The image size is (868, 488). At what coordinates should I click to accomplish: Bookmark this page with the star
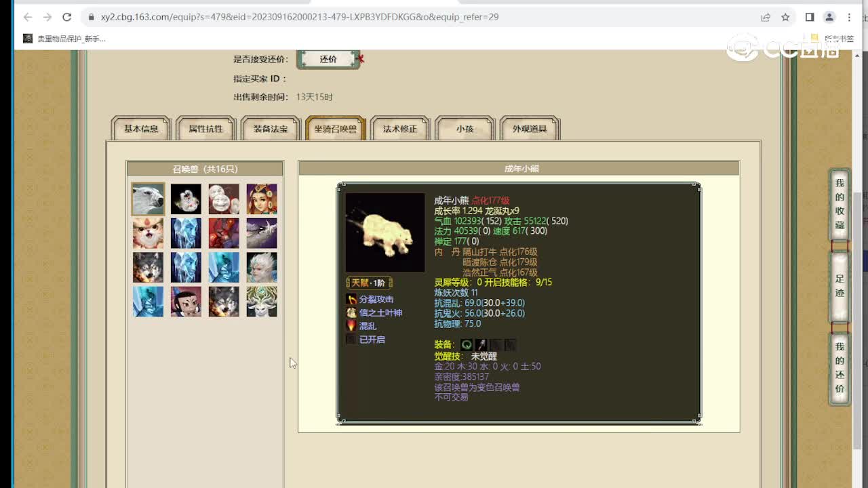[785, 17]
